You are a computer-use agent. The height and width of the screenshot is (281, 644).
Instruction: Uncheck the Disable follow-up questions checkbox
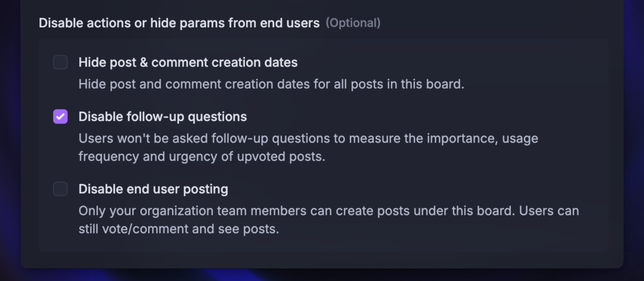point(60,117)
